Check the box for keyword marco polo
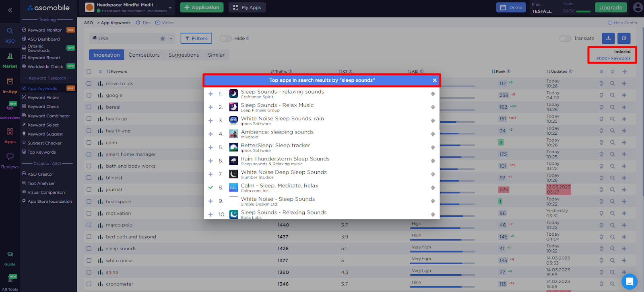Image resolution: width=644 pixels, height=292 pixels. click(x=89, y=225)
